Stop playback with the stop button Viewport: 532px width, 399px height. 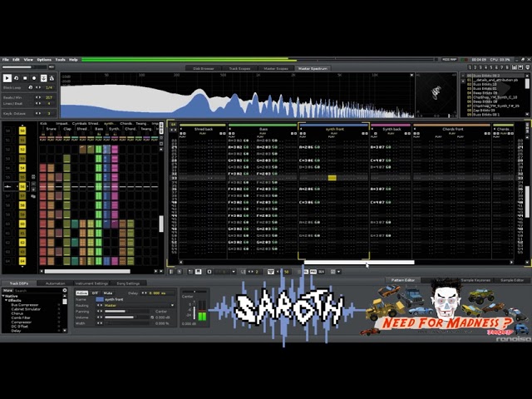pos(25,78)
